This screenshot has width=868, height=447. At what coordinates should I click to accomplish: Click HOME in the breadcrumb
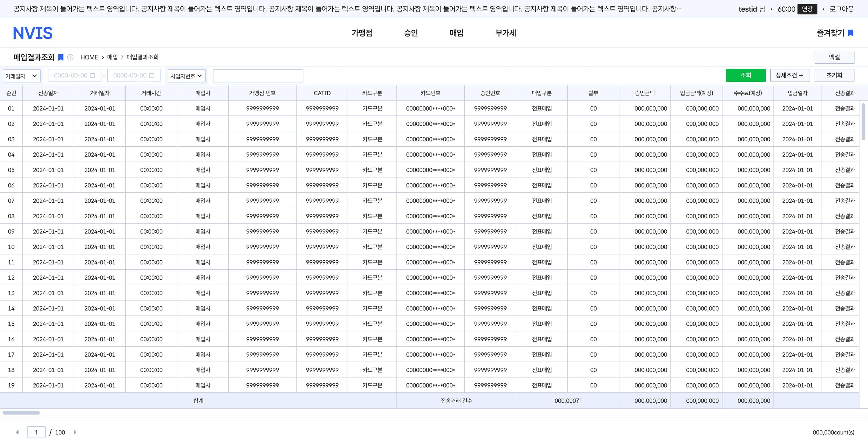click(x=89, y=57)
